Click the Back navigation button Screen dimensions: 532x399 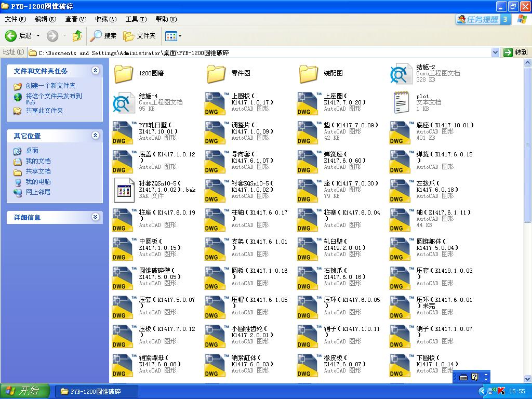pos(19,36)
